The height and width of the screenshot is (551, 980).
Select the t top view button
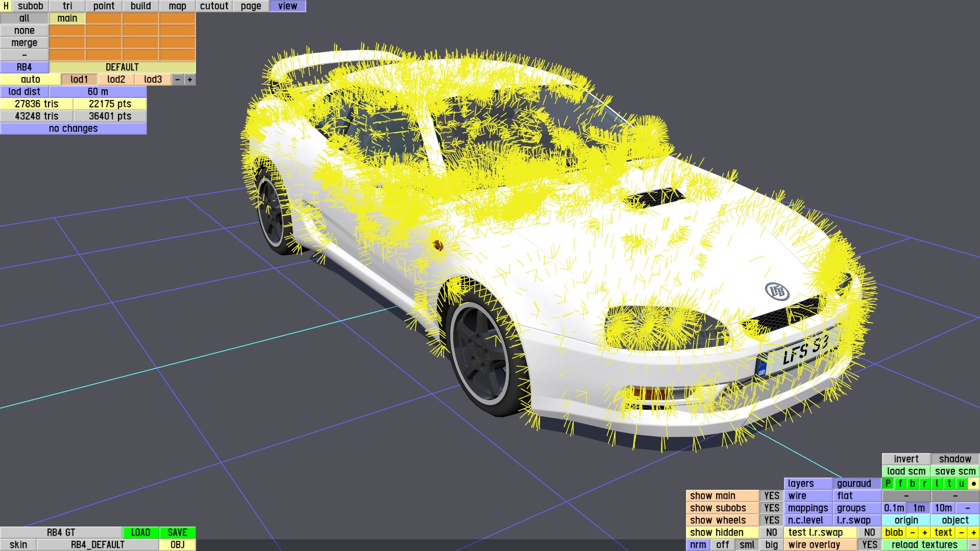point(949,484)
